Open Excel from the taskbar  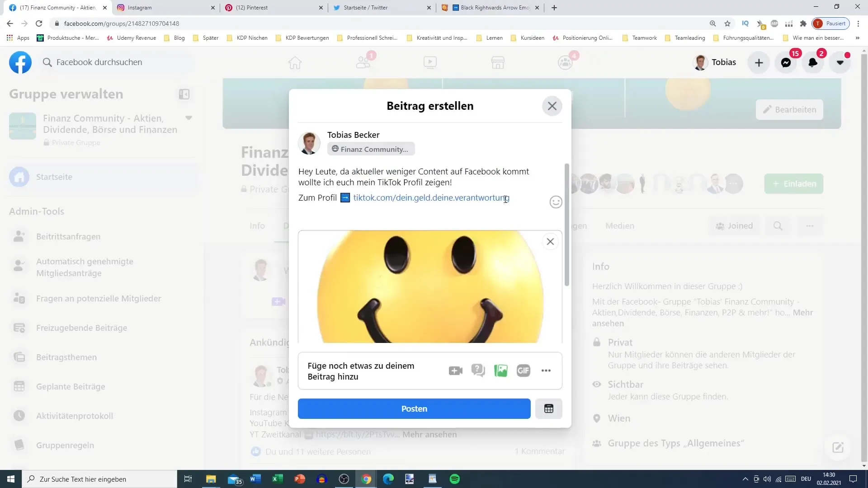277,479
